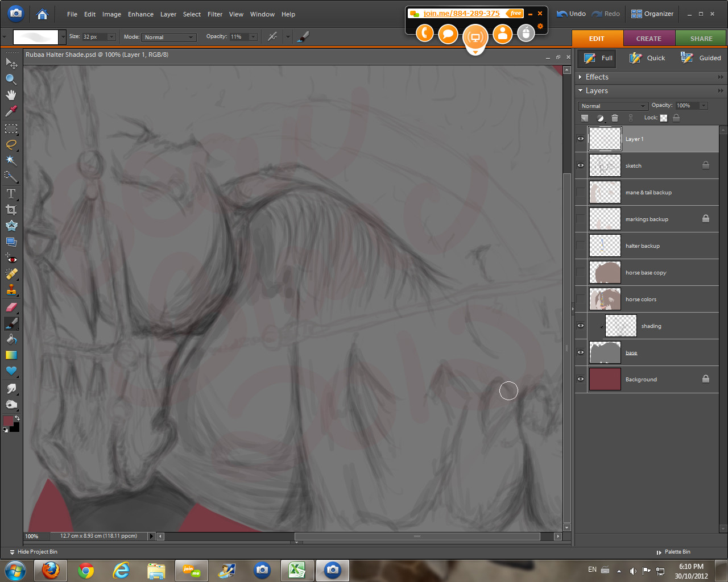Screen dimensions: 728x582
Task: Select the Red Eye Removal tool
Action: click(11, 259)
